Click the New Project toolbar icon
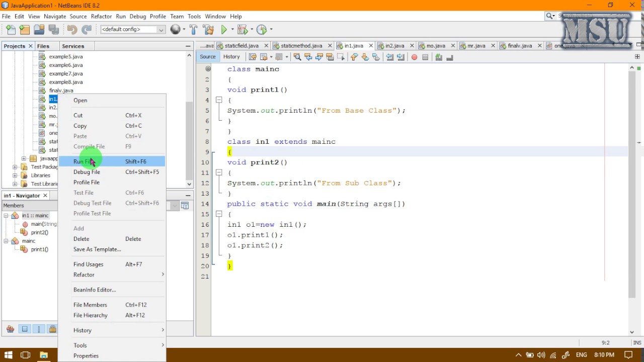Screen dimensions: 644x362 click(x=25, y=30)
